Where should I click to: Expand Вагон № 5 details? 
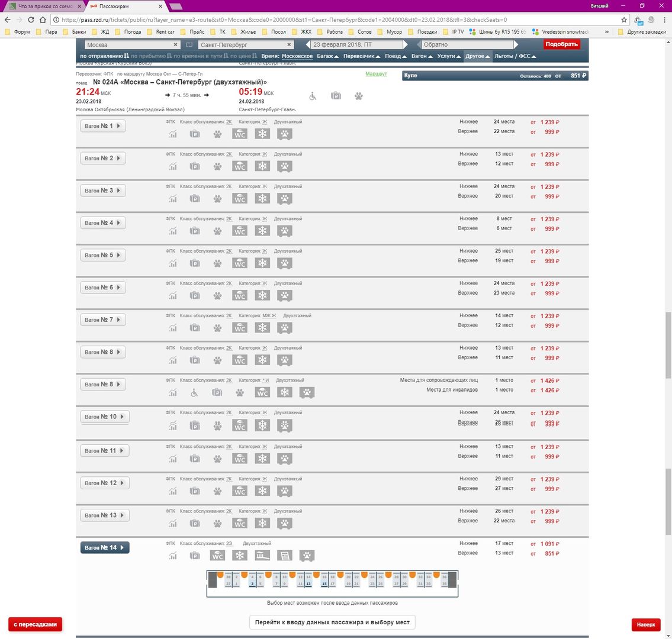coord(103,255)
